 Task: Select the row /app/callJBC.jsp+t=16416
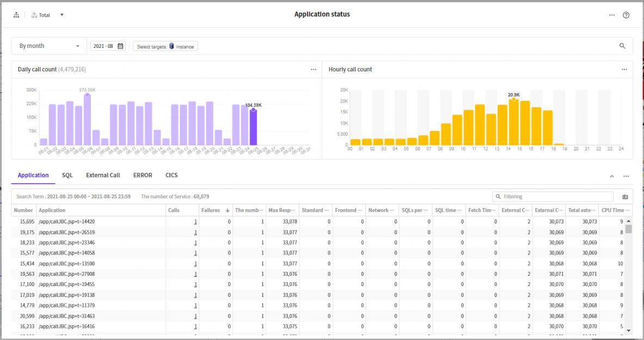tap(318, 326)
